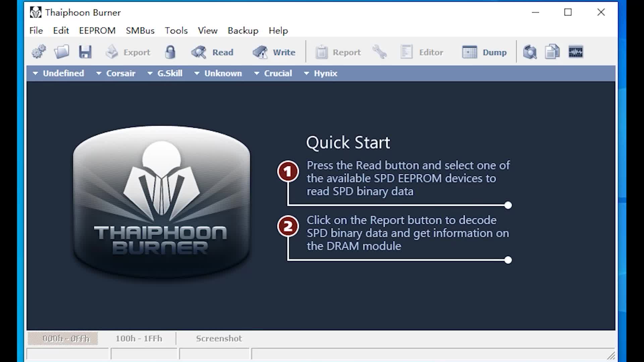Screen dimensions: 644x362
Task: Click the copy documents toolbar icon
Action: click(x=552, y=52)
